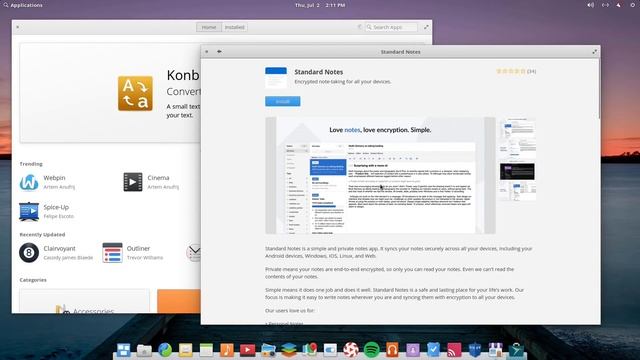Go back using the Standard Notes arrow
The height and width of the screenshot is (360, 640).
point(219,51)
